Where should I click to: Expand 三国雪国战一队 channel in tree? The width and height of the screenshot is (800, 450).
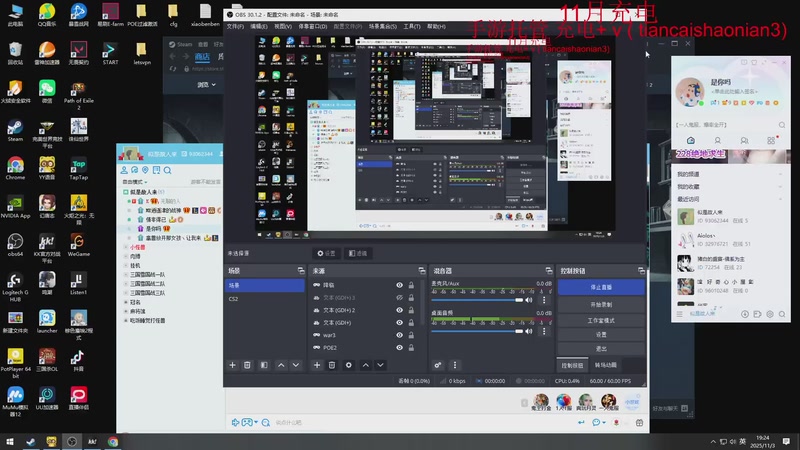126,274
